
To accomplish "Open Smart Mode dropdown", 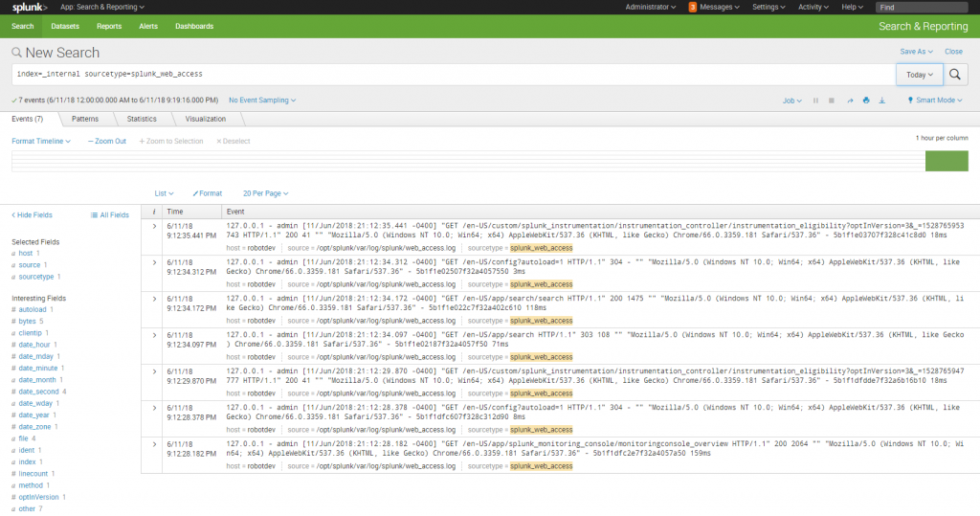I will 935,101.
